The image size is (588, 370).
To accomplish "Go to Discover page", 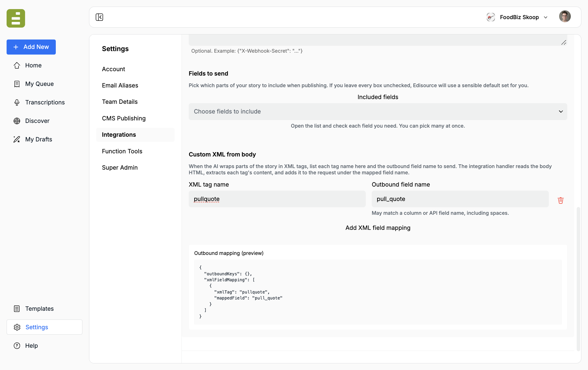I will tap(37, 121).
